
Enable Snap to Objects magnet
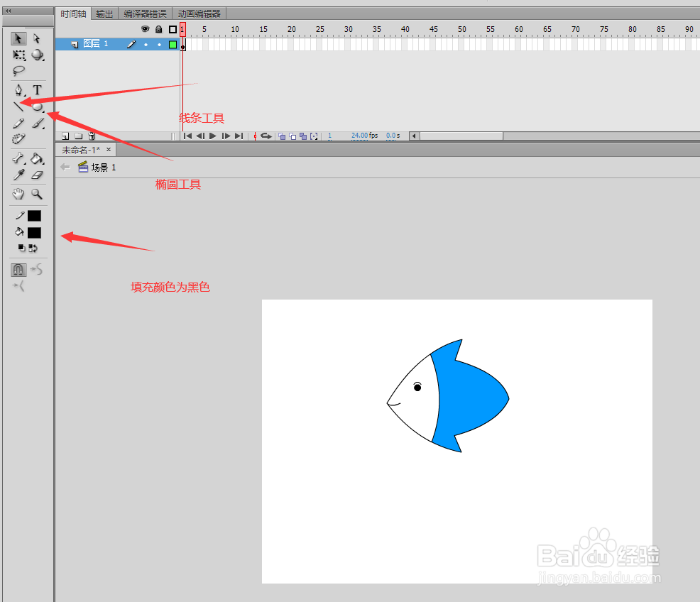pyautogui.click(x=18, y=270)
